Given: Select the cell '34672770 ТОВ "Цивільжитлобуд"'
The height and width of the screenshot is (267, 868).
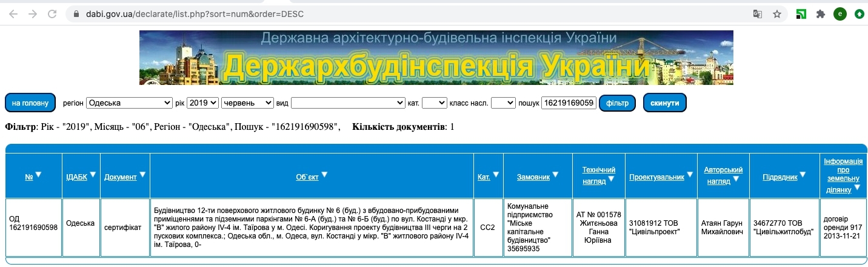Looking at the screenshot, I should click(x=784, y=228).
